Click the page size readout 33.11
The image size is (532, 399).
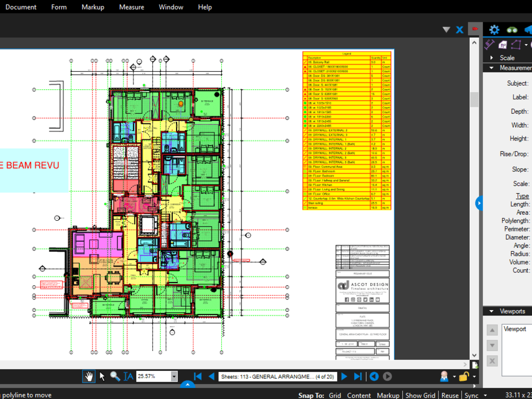(518, 395)
